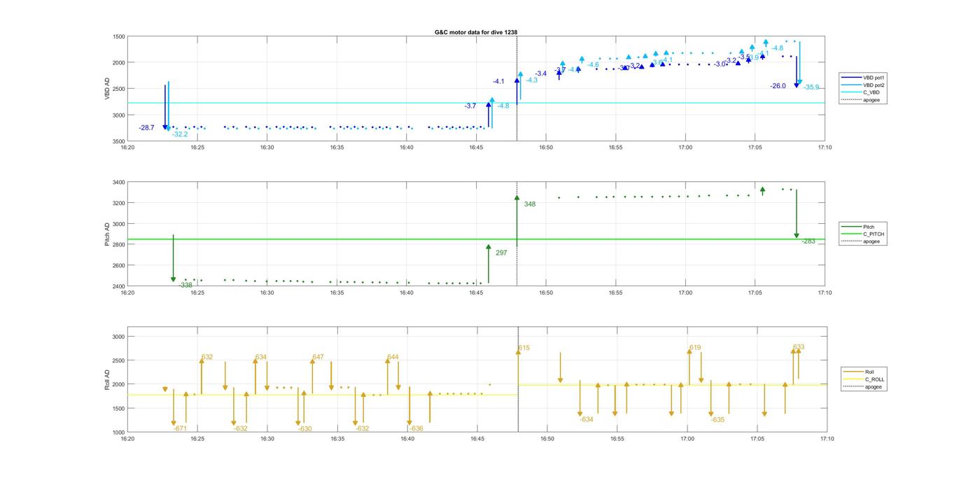Click the "1000" roll y-axis tick

(x=118, y=433)
